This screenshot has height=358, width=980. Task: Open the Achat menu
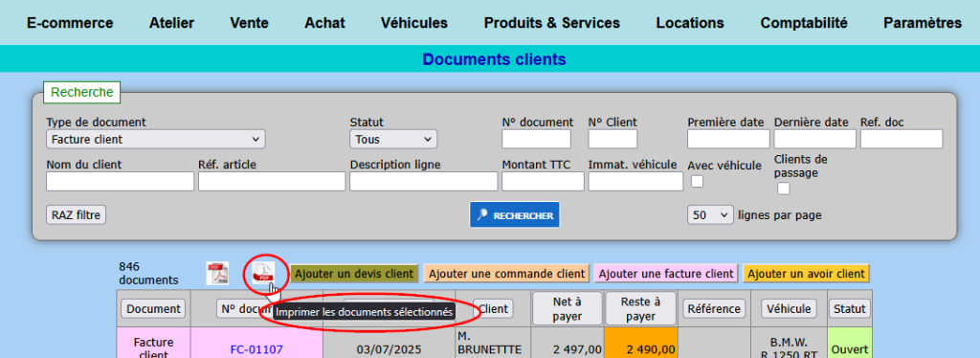[x=325, y=23]
